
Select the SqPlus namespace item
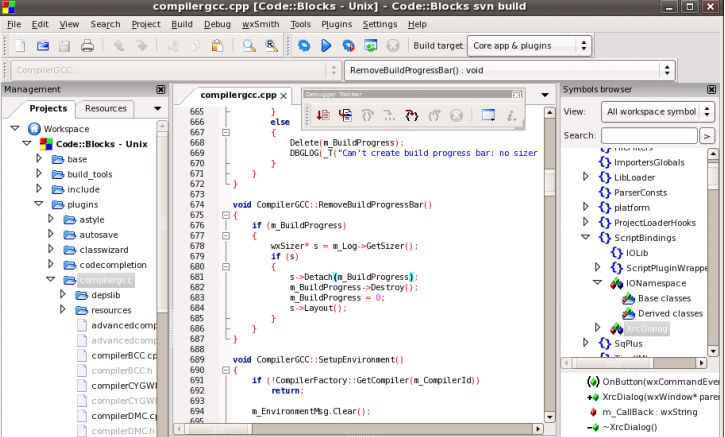coord(628,343)
